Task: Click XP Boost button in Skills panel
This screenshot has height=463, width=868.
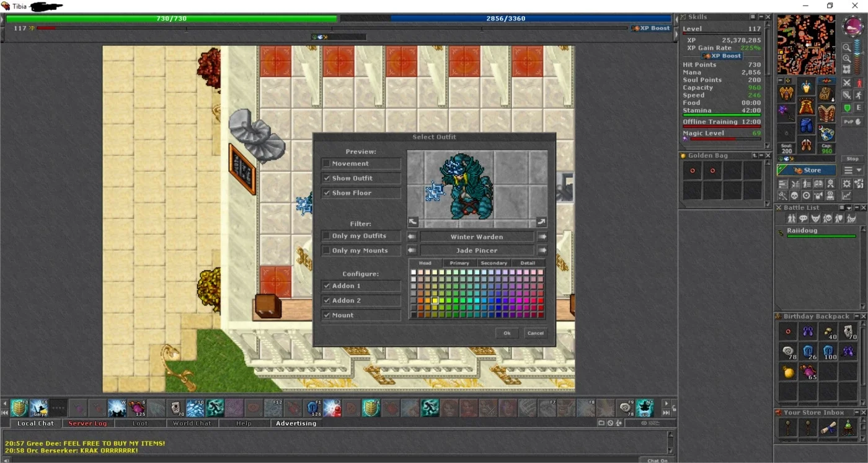Action: pyautogui.click(x=722, y=56)
